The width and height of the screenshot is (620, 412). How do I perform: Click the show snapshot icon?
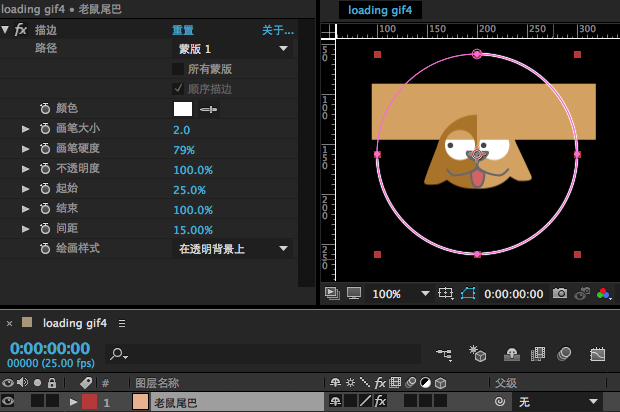tap(582, 293)
